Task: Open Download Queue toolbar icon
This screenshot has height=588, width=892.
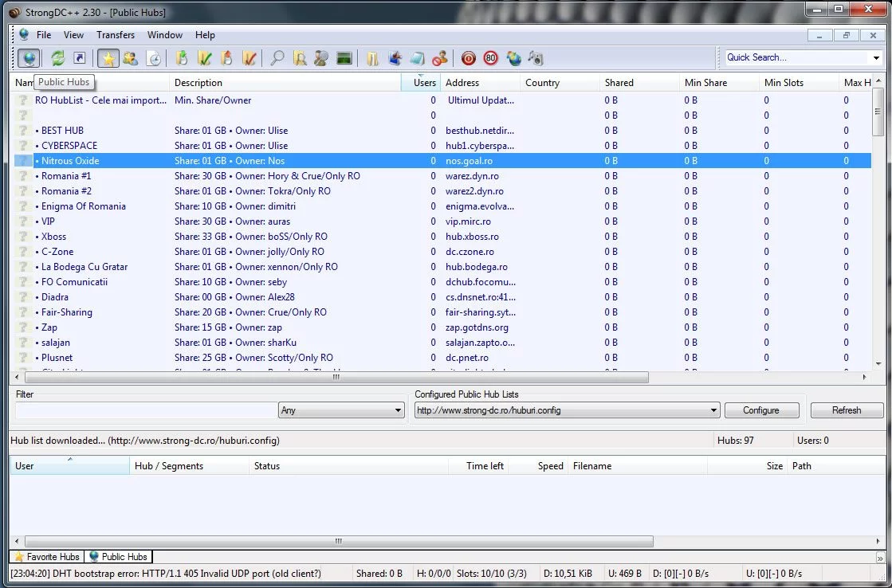Action: click(182, 58)
